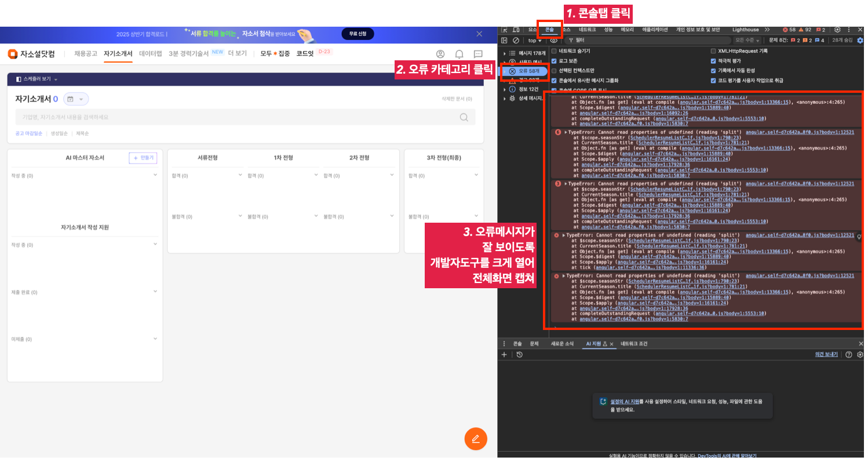The width and height of the screenshot is (868, 468).
Task: Open the 채용공고 navigation menu
Action: [86, 54]
